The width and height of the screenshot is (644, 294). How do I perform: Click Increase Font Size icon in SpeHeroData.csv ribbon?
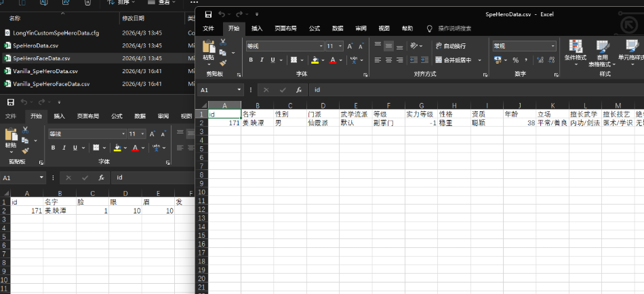(350, 46)
